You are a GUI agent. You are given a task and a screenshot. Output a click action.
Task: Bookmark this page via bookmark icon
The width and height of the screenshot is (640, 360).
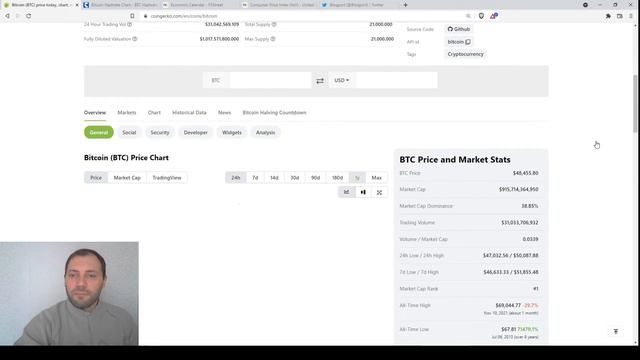click(x=132, y=16)
